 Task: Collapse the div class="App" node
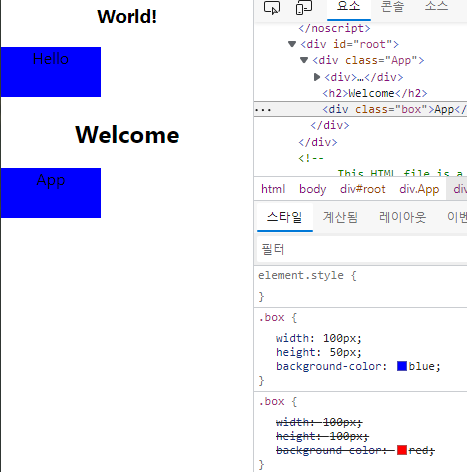click(x=304, y=60)
